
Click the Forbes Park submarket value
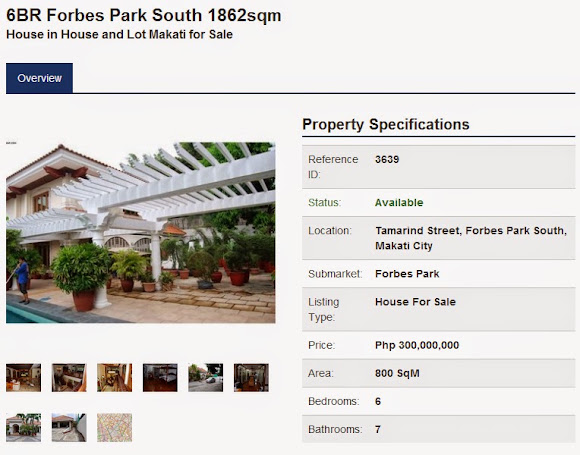(407, 274)
